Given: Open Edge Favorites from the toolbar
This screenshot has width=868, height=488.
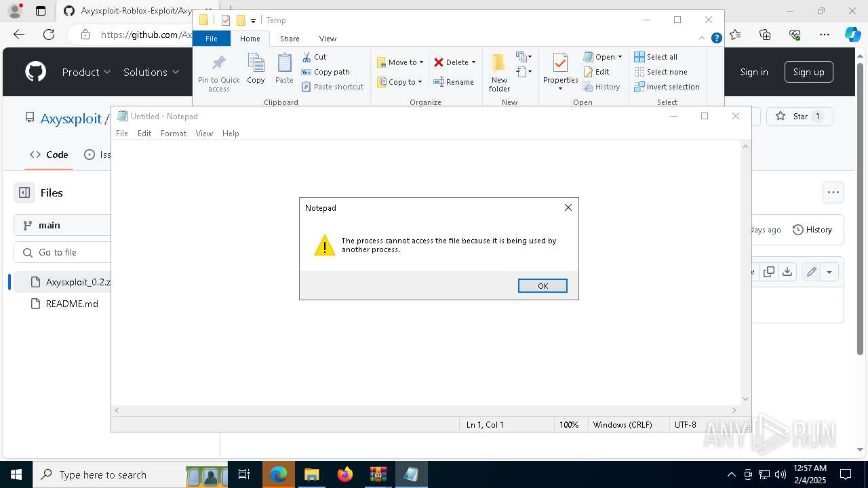Looking at the screenshot, I should click(735, 35).
